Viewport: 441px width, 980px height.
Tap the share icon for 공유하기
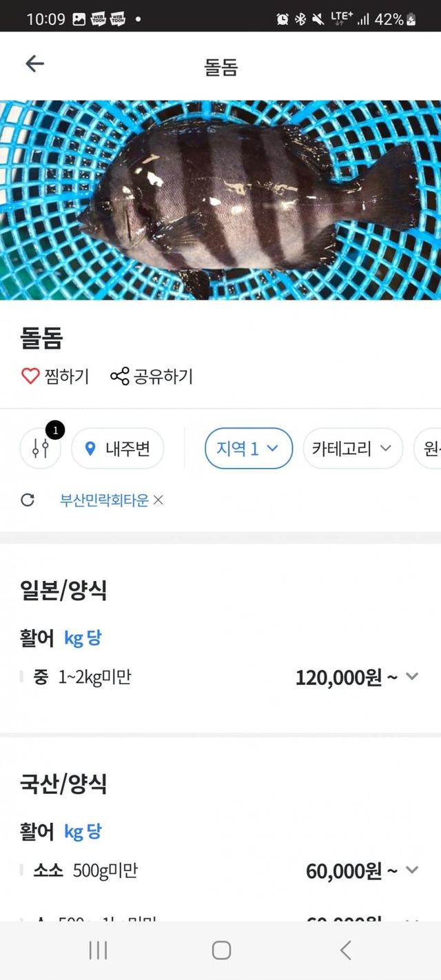point(119,376)
